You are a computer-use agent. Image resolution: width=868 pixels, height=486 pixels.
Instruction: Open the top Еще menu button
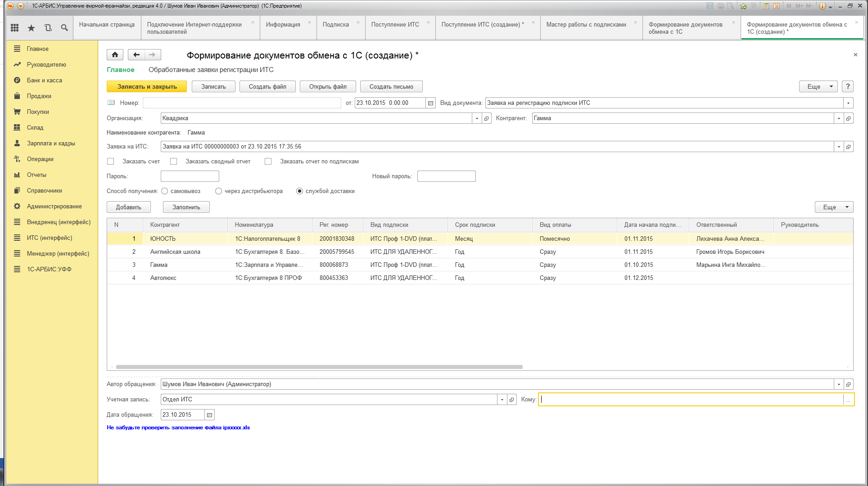[818, 86]
